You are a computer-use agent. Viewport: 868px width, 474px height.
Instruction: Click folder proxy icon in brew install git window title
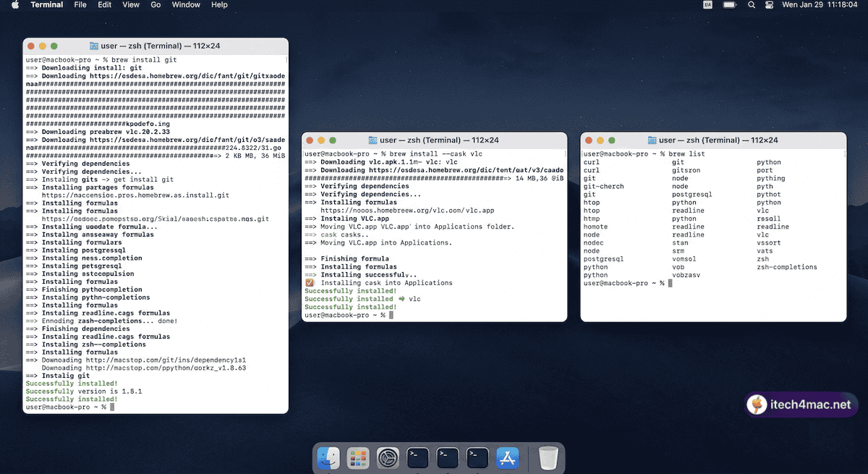(93, 46)
